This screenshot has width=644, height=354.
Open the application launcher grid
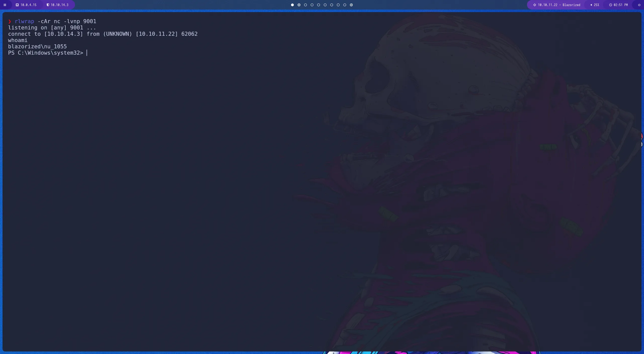pyautogui.click(x=5, y=5)
